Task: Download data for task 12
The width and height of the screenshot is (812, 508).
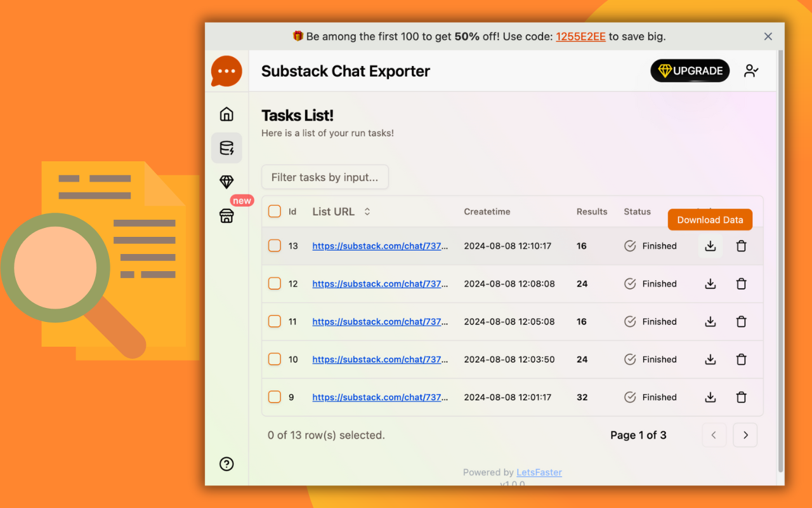Action: [x=710, y=284]
